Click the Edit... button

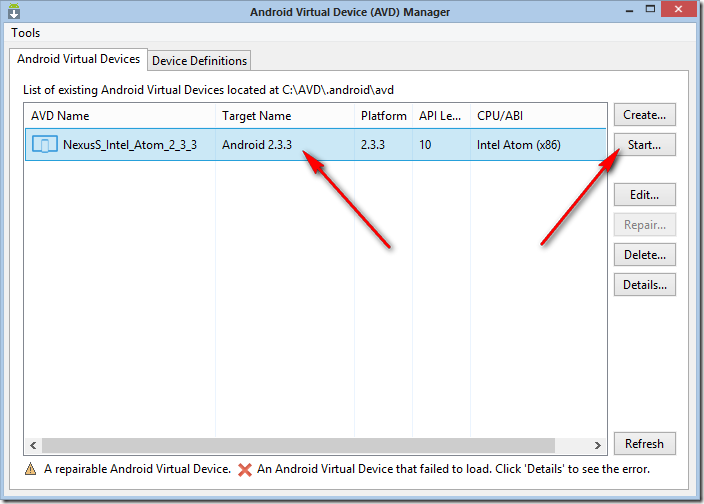click(x=644, y=195)
